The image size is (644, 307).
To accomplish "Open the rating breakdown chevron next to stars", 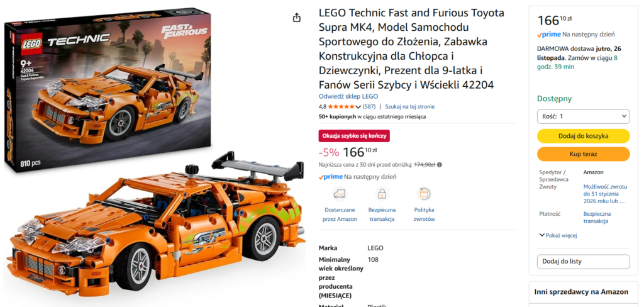I will [358, 107].
